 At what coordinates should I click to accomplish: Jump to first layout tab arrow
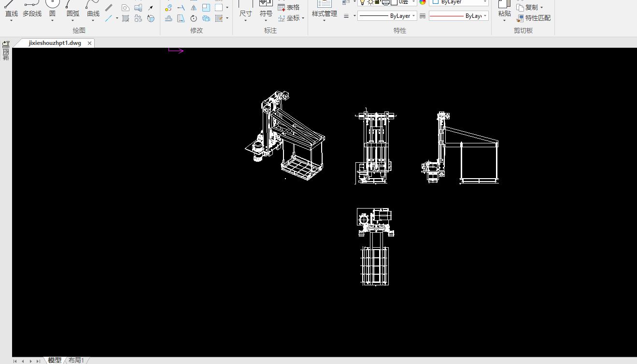coord(15,361)
